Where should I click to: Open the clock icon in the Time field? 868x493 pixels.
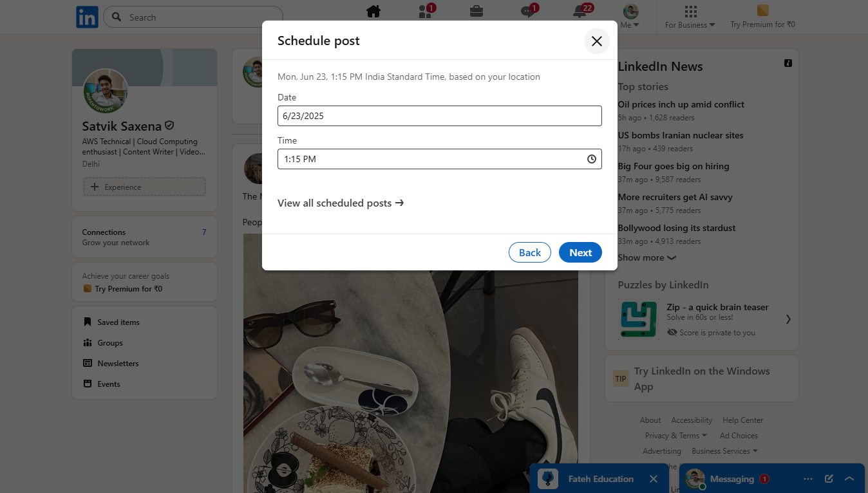point(591,159)
